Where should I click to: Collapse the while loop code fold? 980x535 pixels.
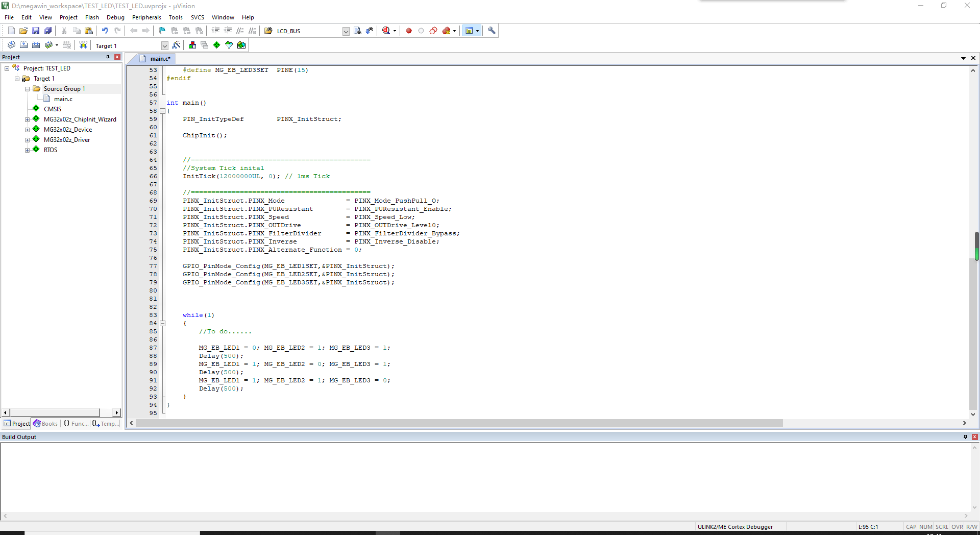pyautogui.click(x=163, y=323)
